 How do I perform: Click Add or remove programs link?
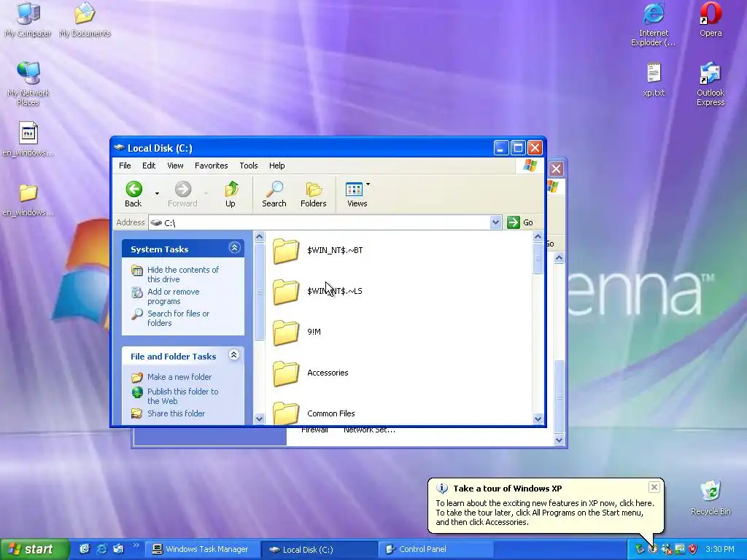174,296
